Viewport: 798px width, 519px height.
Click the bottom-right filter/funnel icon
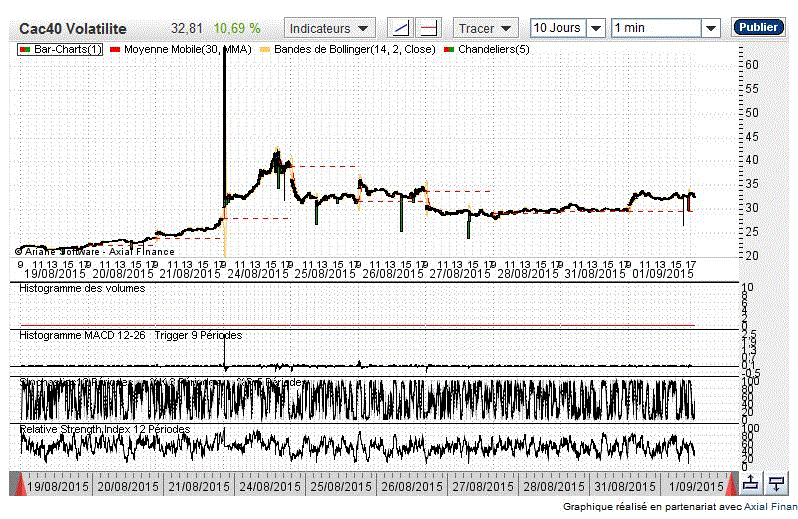tap(775, 484)
